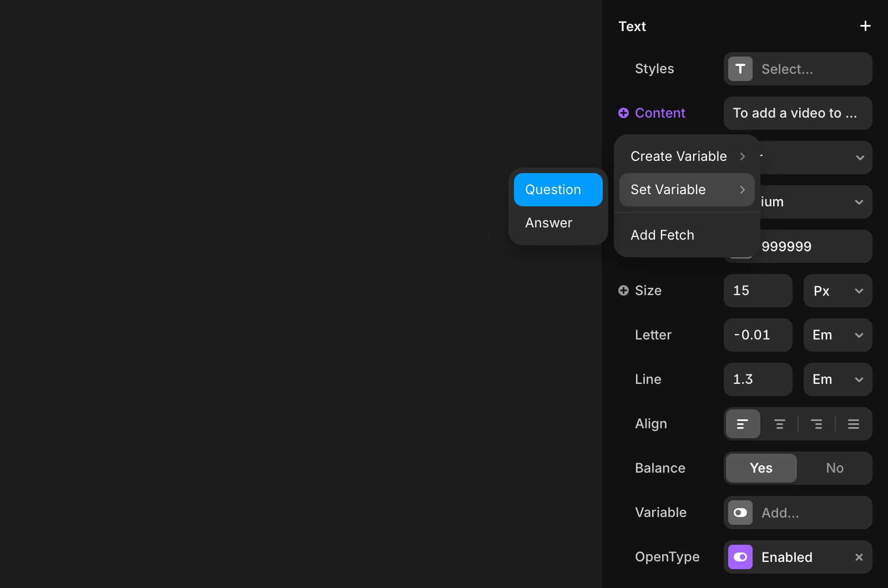888x588 pixels.
Task: Select justify text alignment
Action: coord(854,424)
